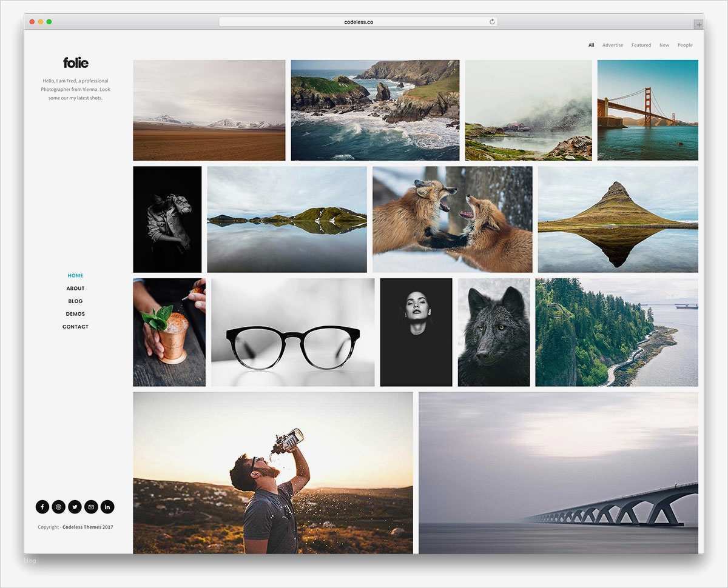Click the codeless.co address bar
Image resolution: width=728 pixels, height=588 pixels.
358,22
